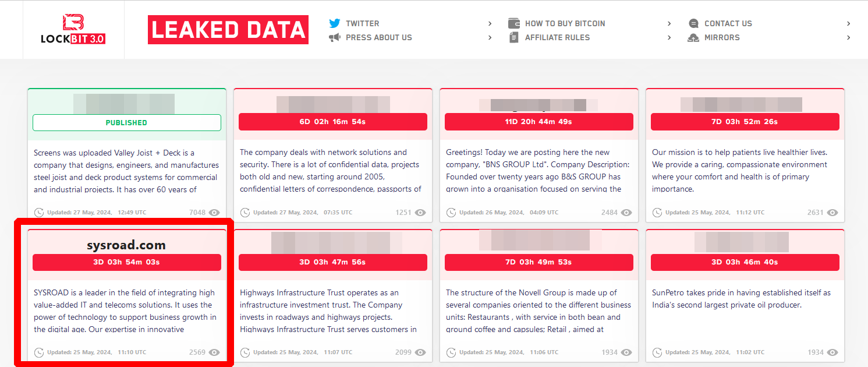Viewport: 868px width, 367px height.
Task: Open the sysroad.com title link
Action: click(126, 245)
